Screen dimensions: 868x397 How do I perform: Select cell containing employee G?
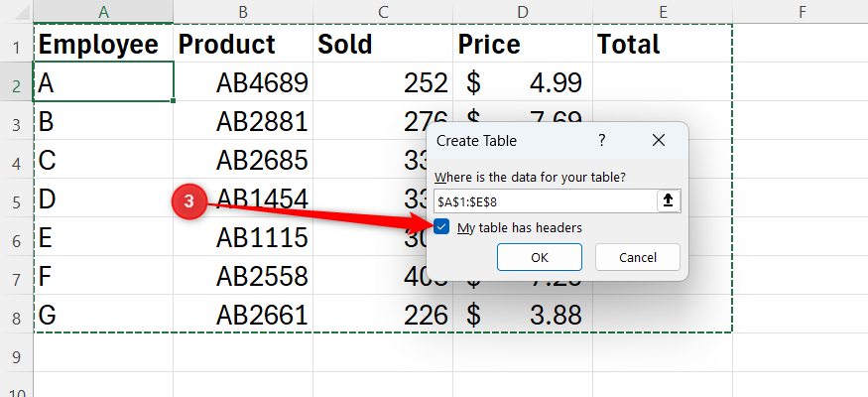click(103, 315)
